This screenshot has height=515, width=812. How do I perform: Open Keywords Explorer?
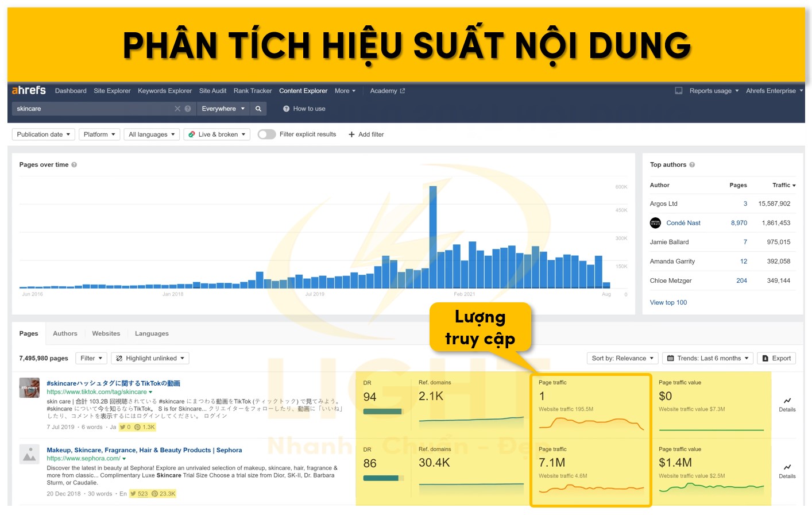[165, 91]
